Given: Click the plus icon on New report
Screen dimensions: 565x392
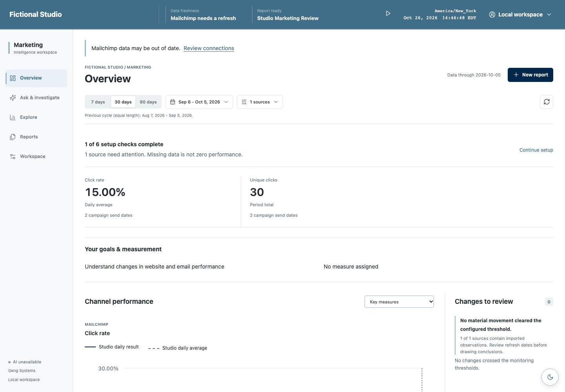Looking at the screenshot, I should [x=516, y=75].
